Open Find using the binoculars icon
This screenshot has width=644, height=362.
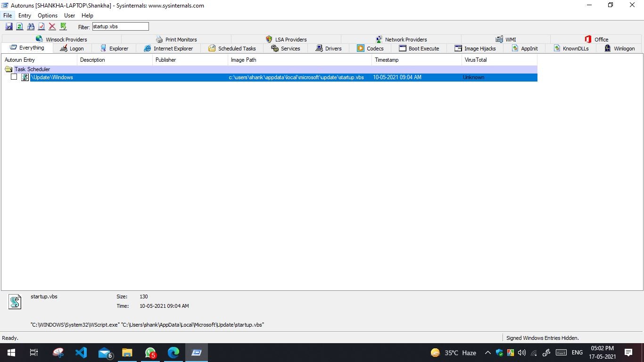(x=30, y=26)
